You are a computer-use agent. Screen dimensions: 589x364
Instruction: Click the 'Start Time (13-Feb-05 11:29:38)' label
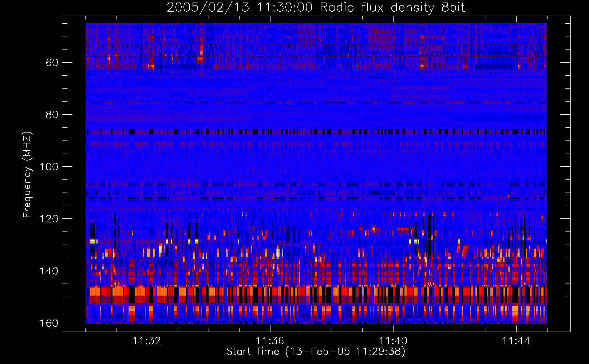point(316,352)
